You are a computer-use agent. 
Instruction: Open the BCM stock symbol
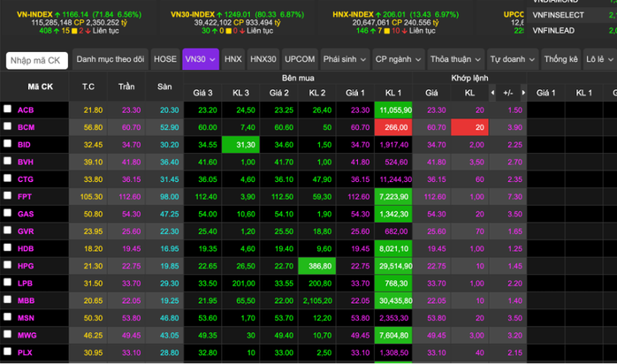[26, 127]
